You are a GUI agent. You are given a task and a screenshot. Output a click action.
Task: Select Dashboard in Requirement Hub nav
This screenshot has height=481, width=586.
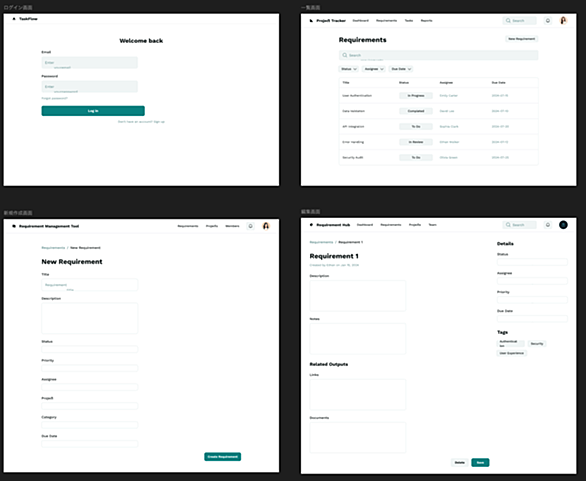pyautogui.click(x=365, y=225)
